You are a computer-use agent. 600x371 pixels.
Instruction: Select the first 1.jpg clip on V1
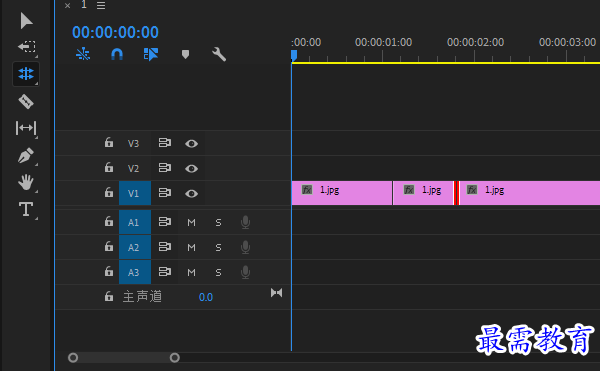342,193
